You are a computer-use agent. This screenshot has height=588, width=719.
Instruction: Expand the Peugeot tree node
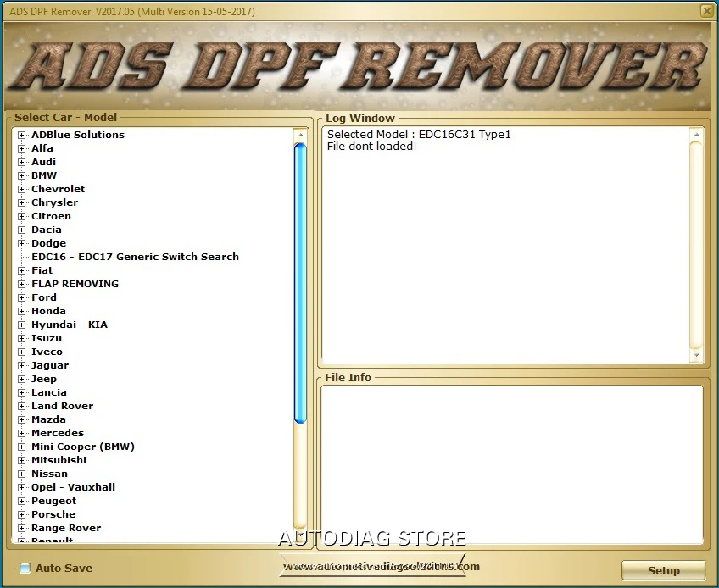[x=21, y=501]
